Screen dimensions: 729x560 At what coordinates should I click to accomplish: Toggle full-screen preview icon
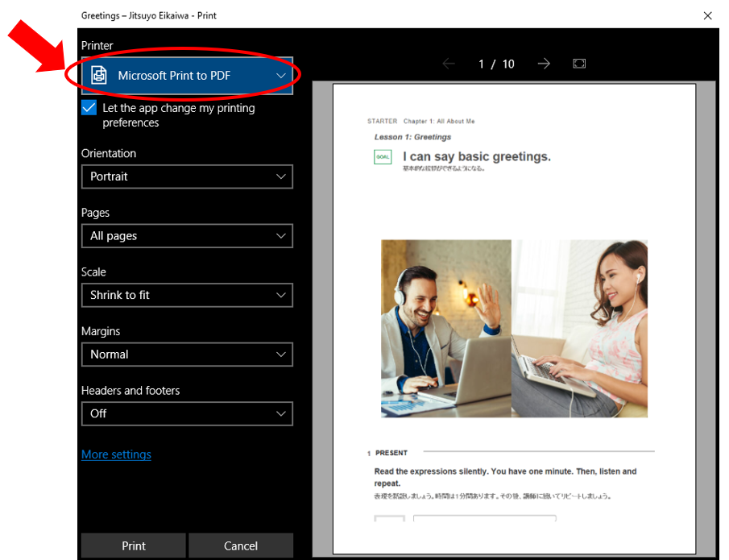tap(579, 64)
